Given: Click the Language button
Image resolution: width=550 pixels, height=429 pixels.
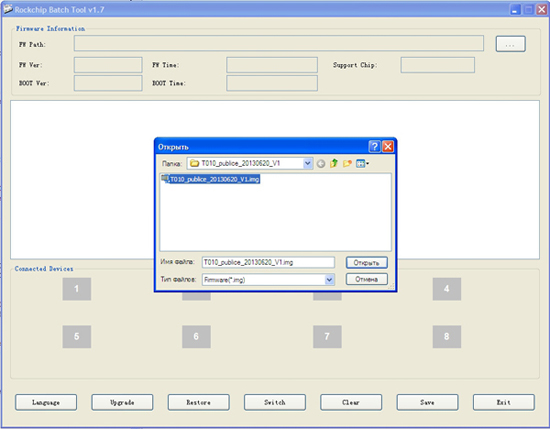Looking at the screenshot, I should [46, 402].
